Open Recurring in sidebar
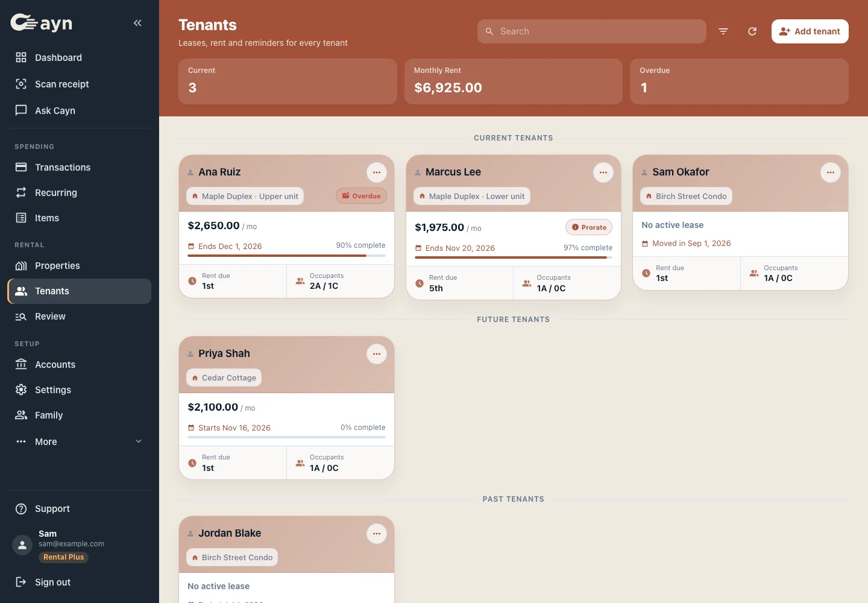The width and height of the screenshot is (868, 603). tap(80, 192)
